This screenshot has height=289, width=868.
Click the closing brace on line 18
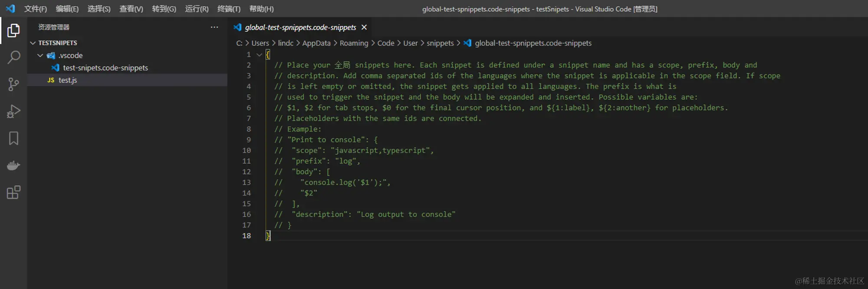click(x=268, y=236)
